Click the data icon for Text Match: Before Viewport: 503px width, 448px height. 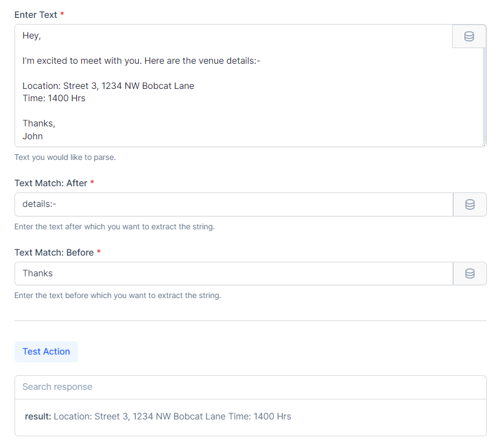pos(469,273)
